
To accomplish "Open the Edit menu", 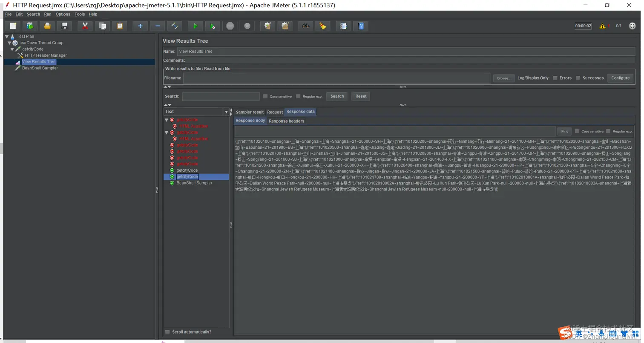I will coord(19,14).
